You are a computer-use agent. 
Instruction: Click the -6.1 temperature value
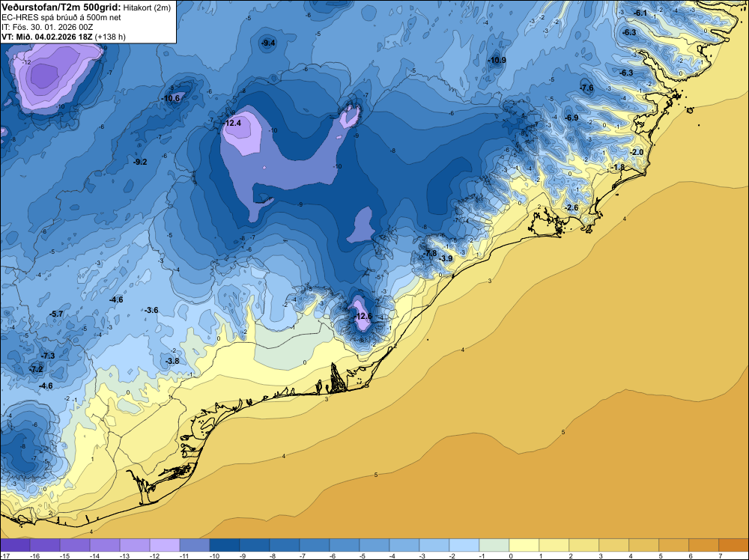pos(640,13)
